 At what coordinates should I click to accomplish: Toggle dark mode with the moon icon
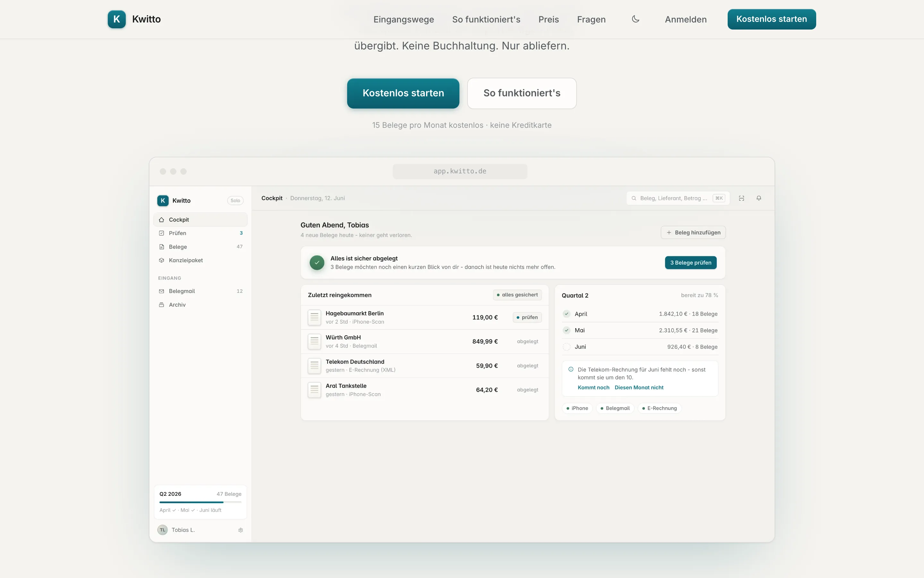click(635, 19)
